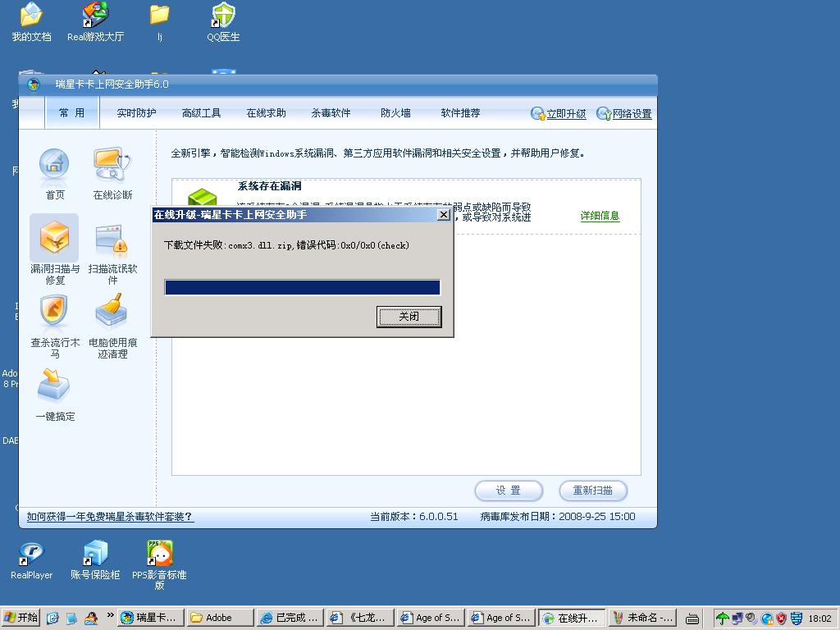The image size is (840, 630).
Task: Open the 开始 Start button
Action: (21, 618)
